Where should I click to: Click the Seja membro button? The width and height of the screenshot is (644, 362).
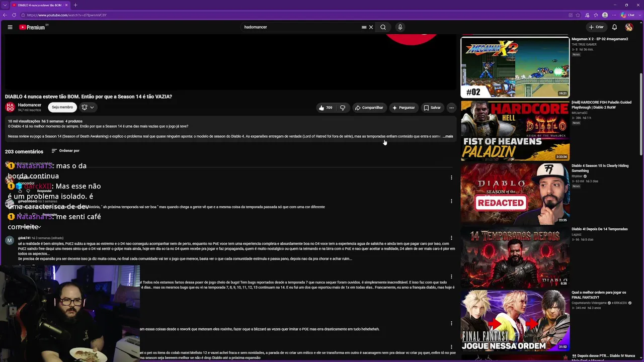[62, 107]
